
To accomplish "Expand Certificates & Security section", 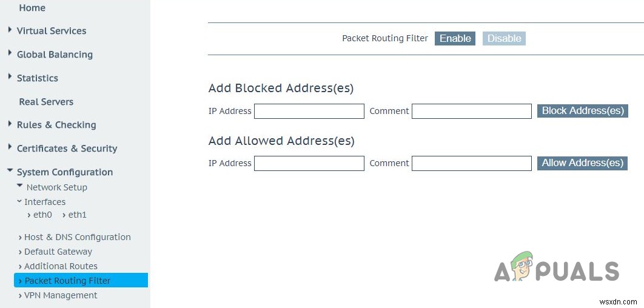I will tap(10, 147).
